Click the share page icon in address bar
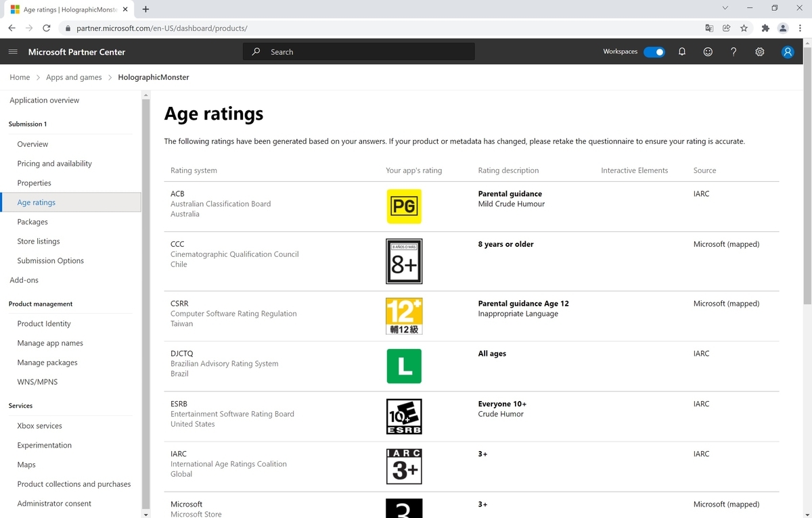 pos(726,28)
